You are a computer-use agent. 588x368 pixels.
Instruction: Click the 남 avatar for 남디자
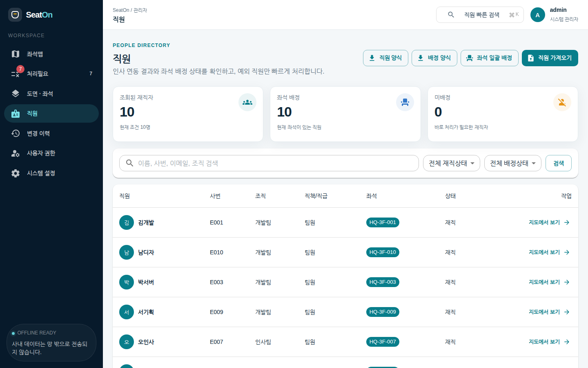127,252
